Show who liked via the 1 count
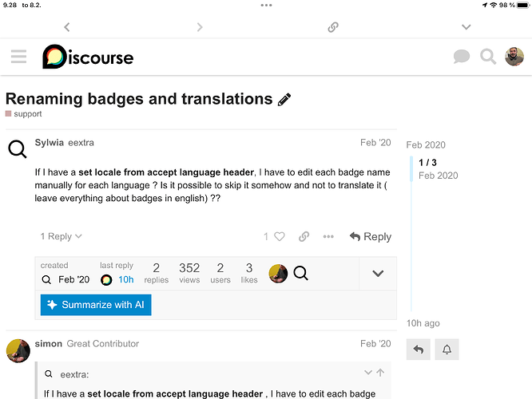532x399 pixels. click(x=266, y=236)
